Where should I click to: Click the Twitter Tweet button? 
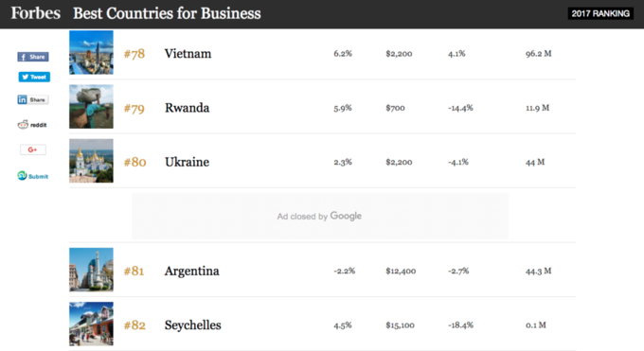(34, 77)
